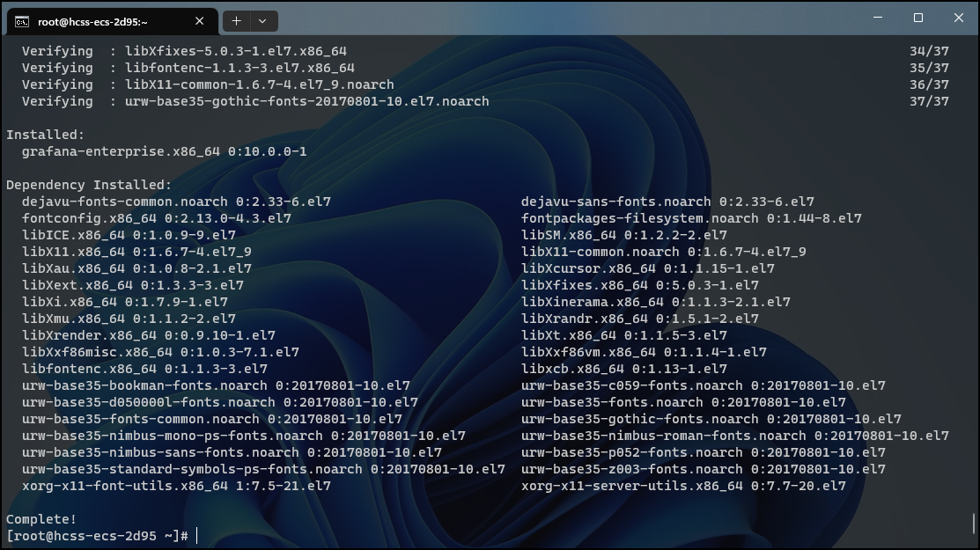The width and height of the screenshot is (980, 550).
Task: Click the Verifying 'libfontenc-1.1.3-3.el7.x86_64' line
Action: 188,68
